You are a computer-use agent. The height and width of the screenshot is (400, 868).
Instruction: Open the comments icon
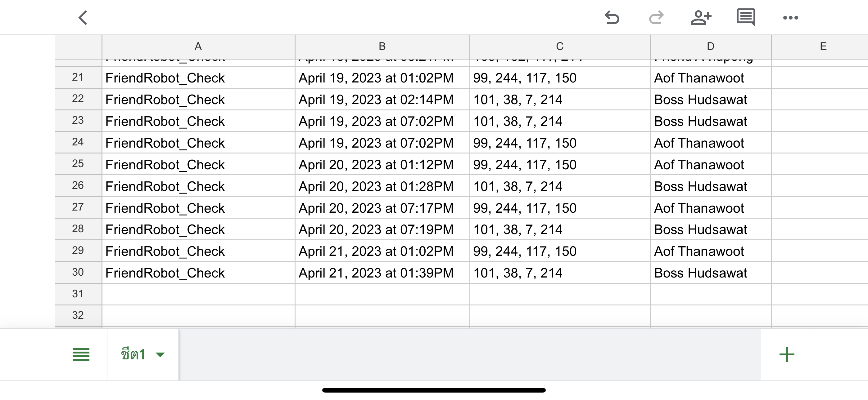pyautogui.click(x=746, y=17)
